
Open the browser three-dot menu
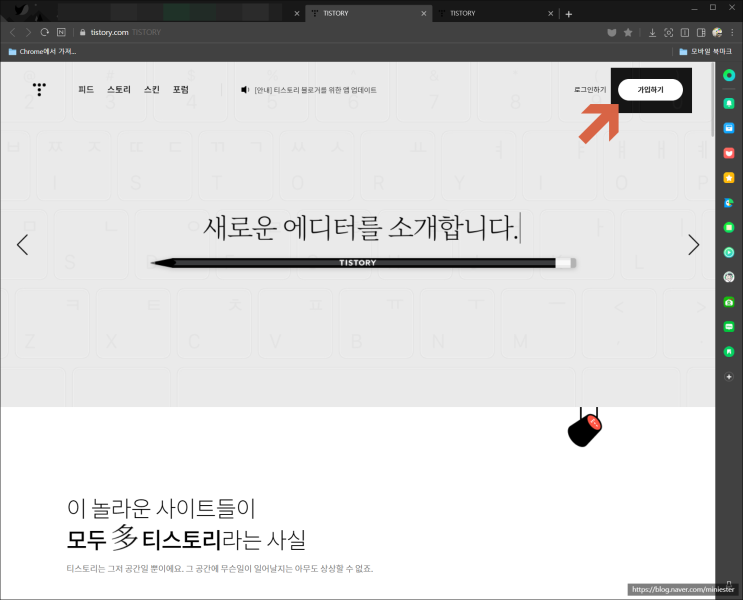click(x=733, y=32)
